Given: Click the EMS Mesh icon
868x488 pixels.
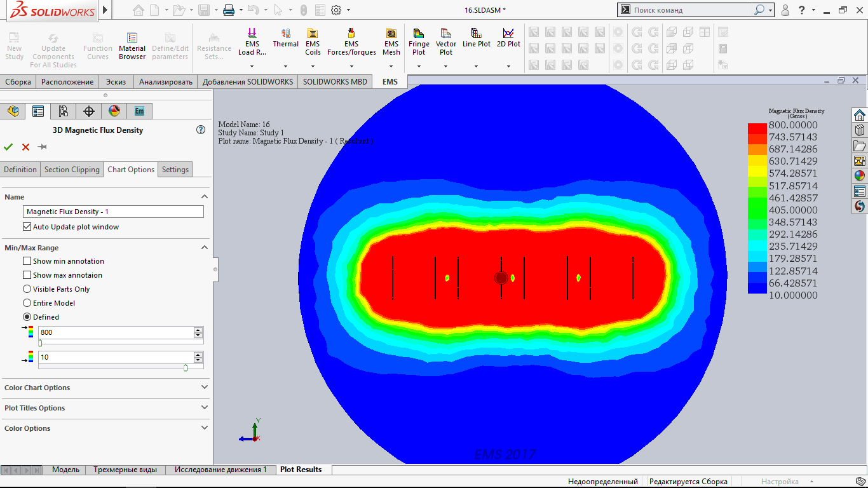Looking at the screenshot, I should tap(391, 42).
